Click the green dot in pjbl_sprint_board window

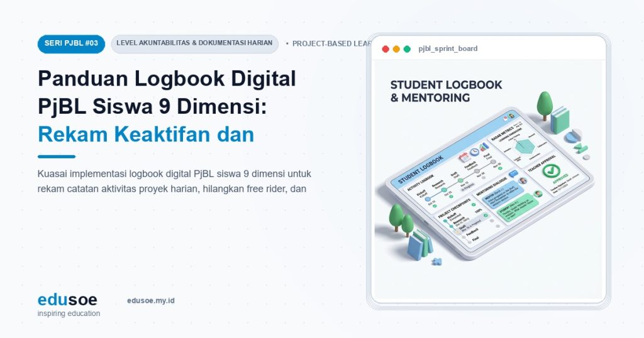tap(407, 49)
